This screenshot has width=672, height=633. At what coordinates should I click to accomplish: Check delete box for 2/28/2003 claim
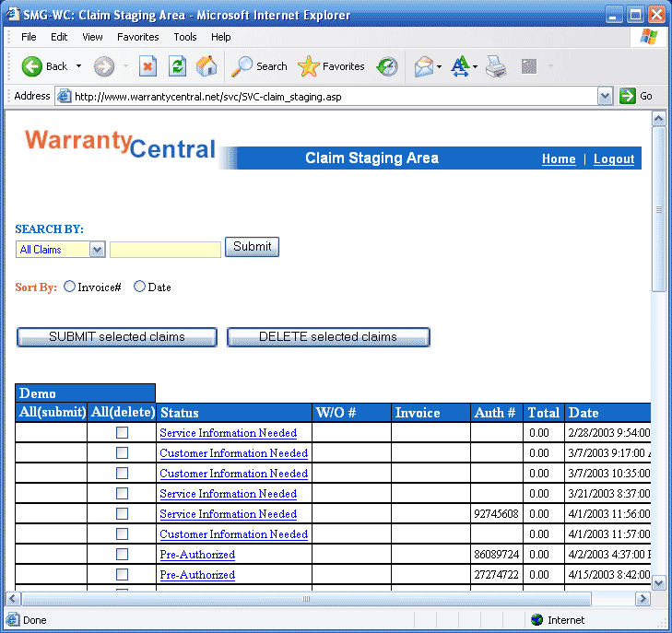[x=123, y=432]
